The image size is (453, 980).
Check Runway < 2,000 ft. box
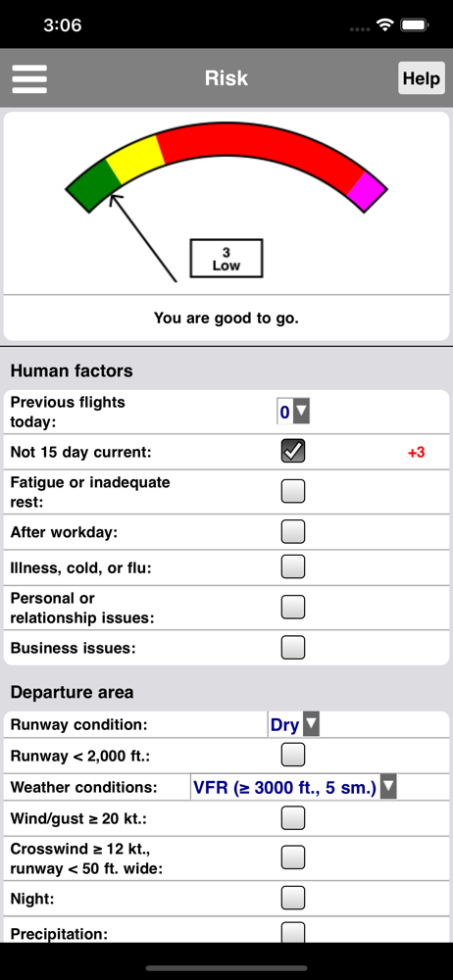(293, 755)
